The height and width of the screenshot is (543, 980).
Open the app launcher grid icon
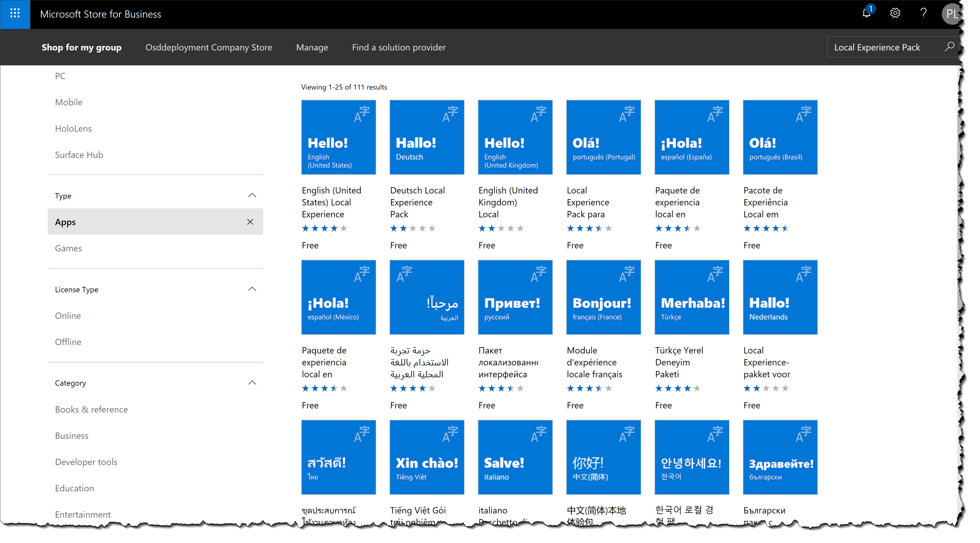pyautogui.click(x=15, y=14)
